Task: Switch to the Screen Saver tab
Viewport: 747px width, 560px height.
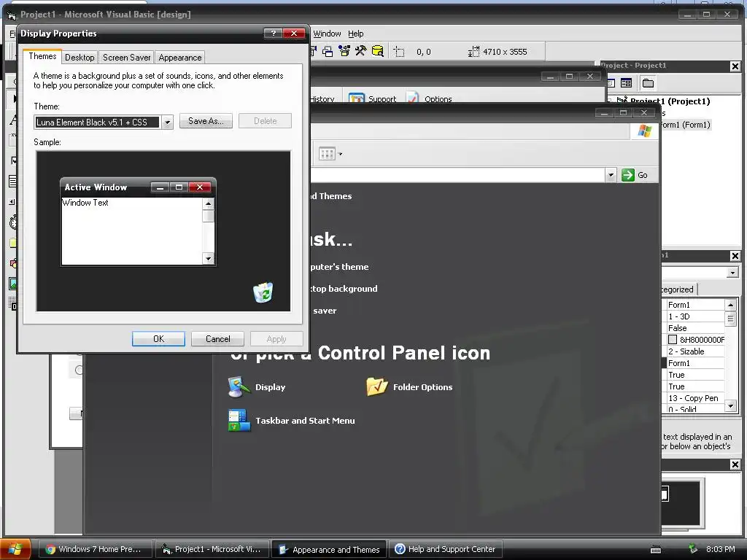Action: [x=127, y=58]
